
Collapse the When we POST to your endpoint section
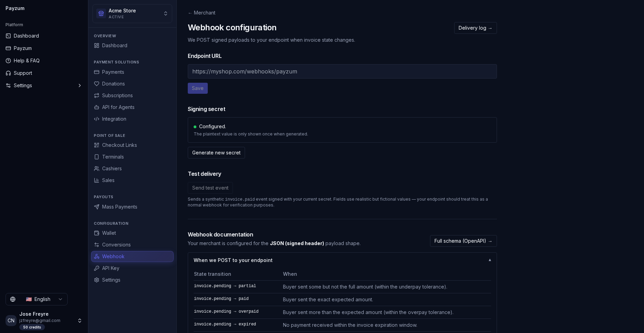(490, 260)
